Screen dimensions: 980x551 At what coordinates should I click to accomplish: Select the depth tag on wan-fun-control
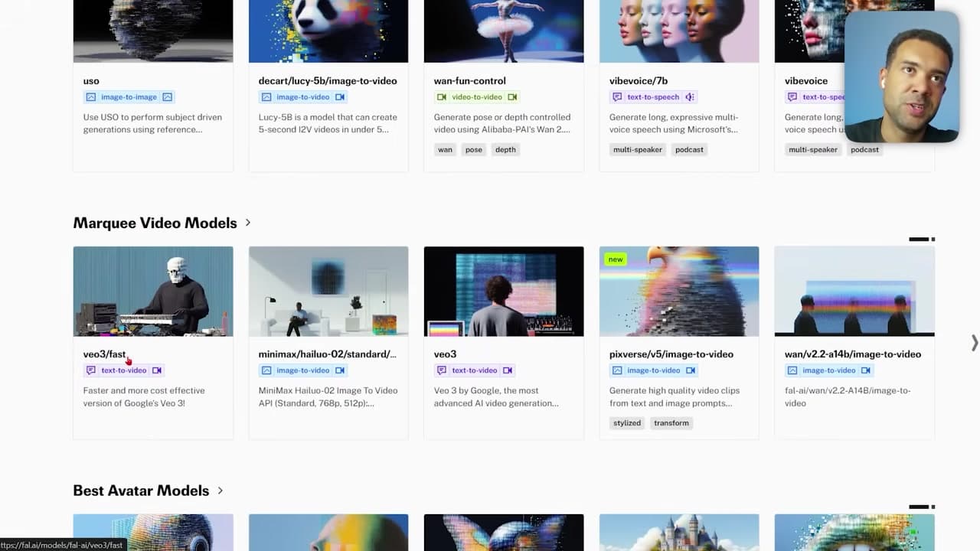[x=505, y=150]
